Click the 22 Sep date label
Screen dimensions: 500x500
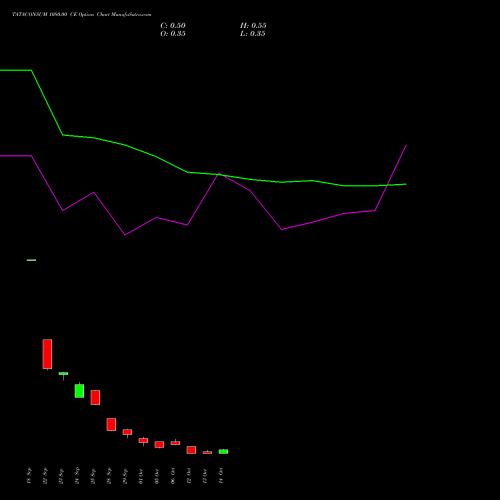45,476
